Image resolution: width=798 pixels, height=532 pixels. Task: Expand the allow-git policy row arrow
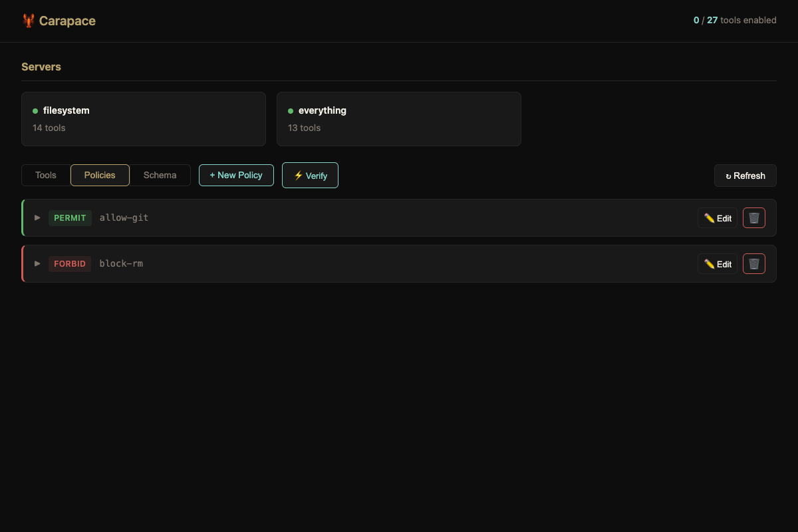(x=37, y=217)
